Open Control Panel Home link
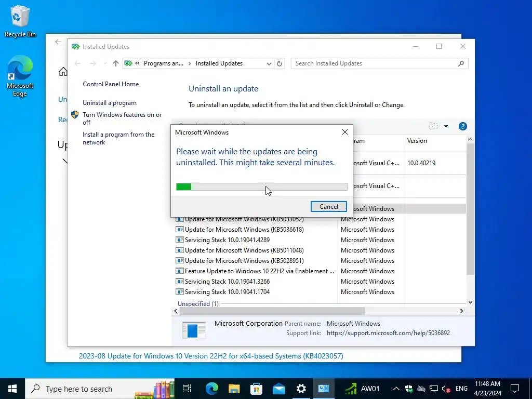Viewport: 532px width, 399px height. click(x=111, y=84)
